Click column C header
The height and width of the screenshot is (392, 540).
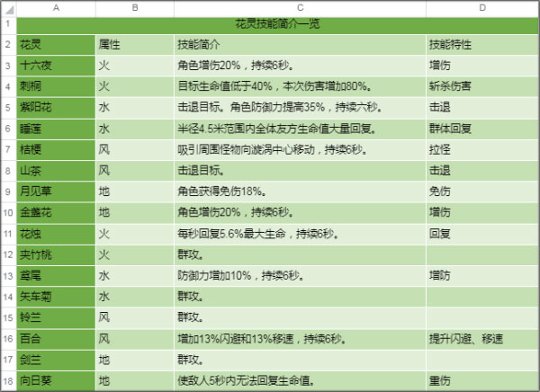tap(300, 7)
